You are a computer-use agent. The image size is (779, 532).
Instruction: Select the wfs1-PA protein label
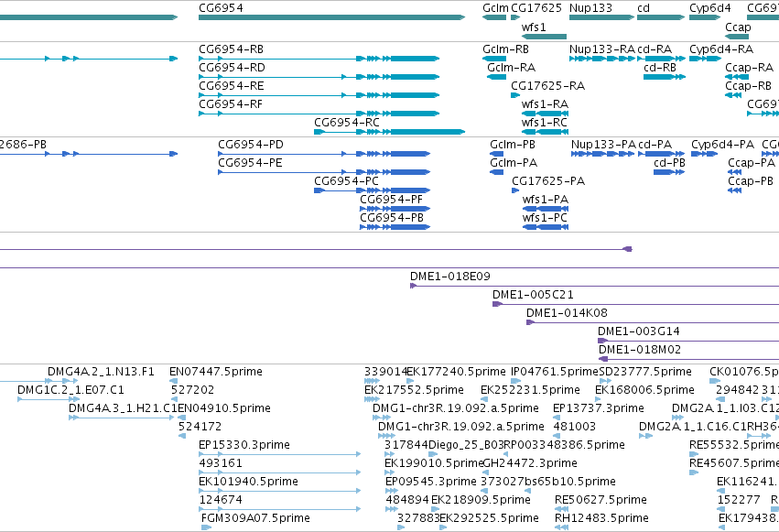point(546,200)
